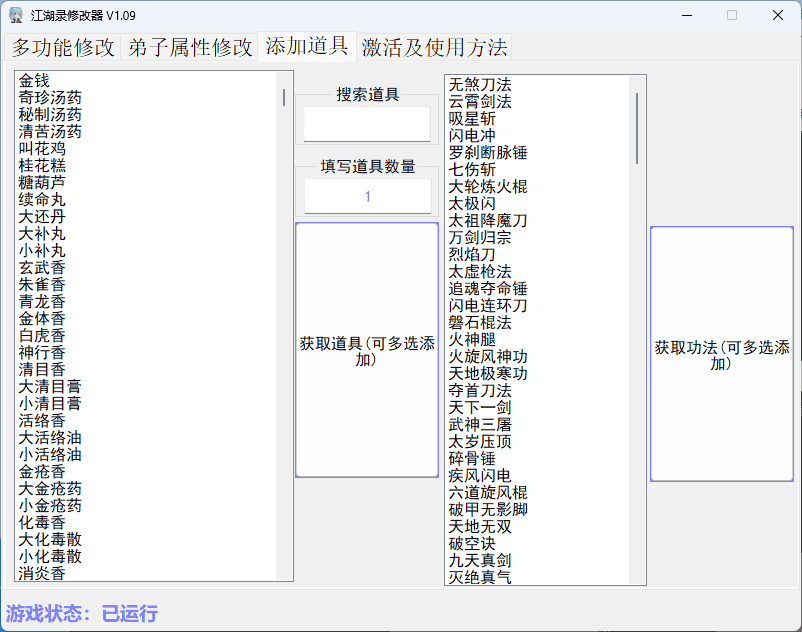Image resolution: width=802 pixels, height=632 pixels.
Task: Select 太祖降魔刀 in the skill list
Action: (488, 220)
